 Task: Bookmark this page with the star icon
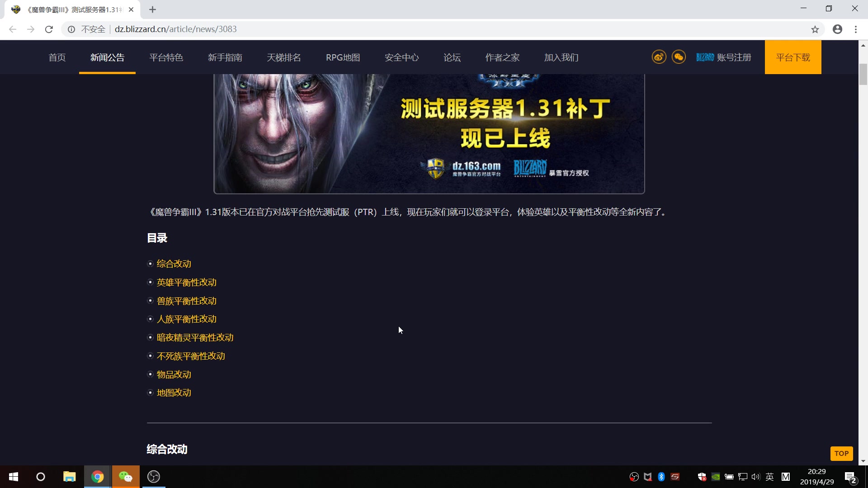click(x=815, y=29)
